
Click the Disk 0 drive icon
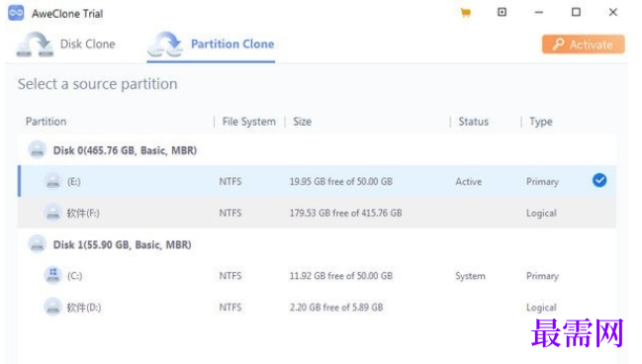(x=38, y=150)
